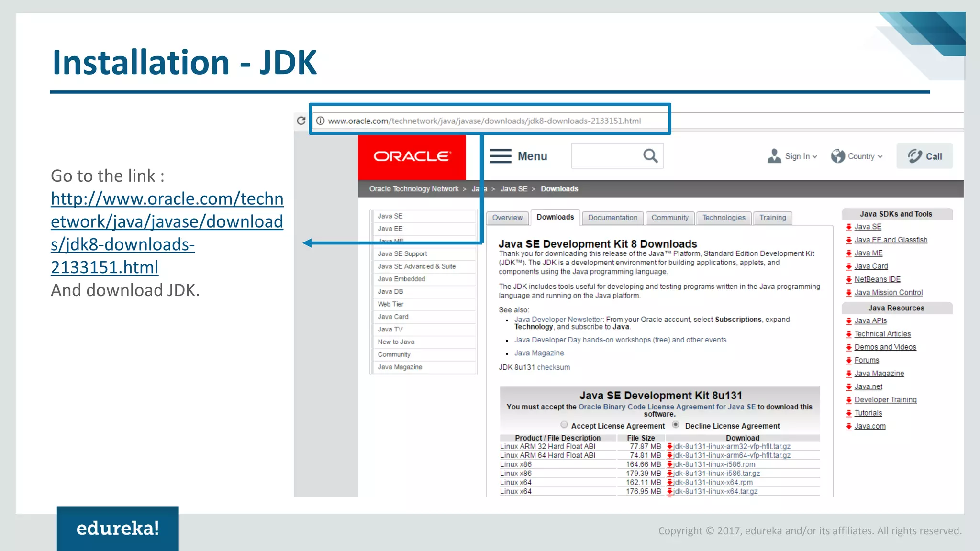Open the Documentation tab
The width and height of the screenshot is (980, 551).
coord(612,218)
